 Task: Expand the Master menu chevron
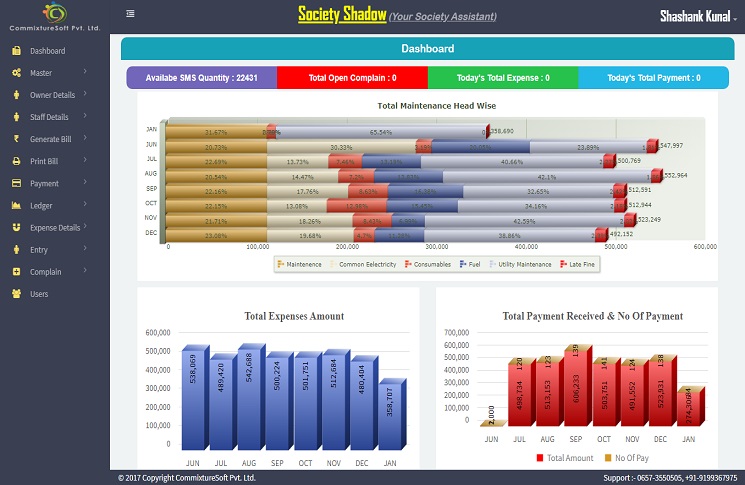point(85,71)
